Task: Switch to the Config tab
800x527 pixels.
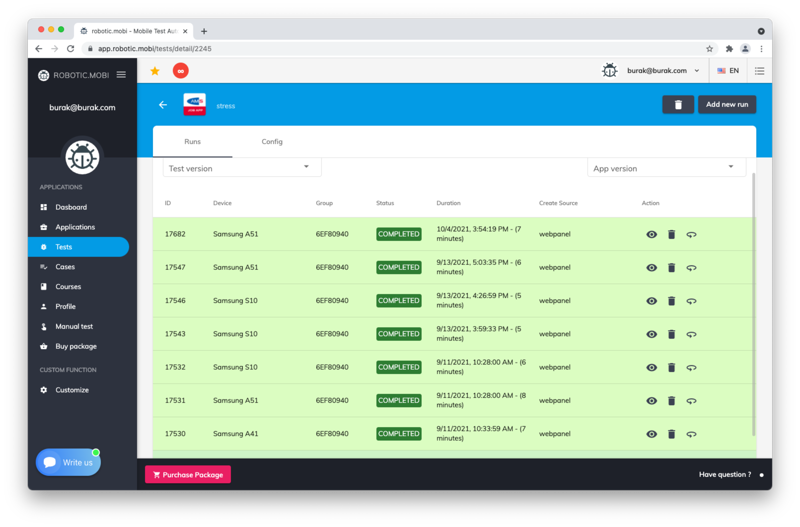Action: coord(272,142)
